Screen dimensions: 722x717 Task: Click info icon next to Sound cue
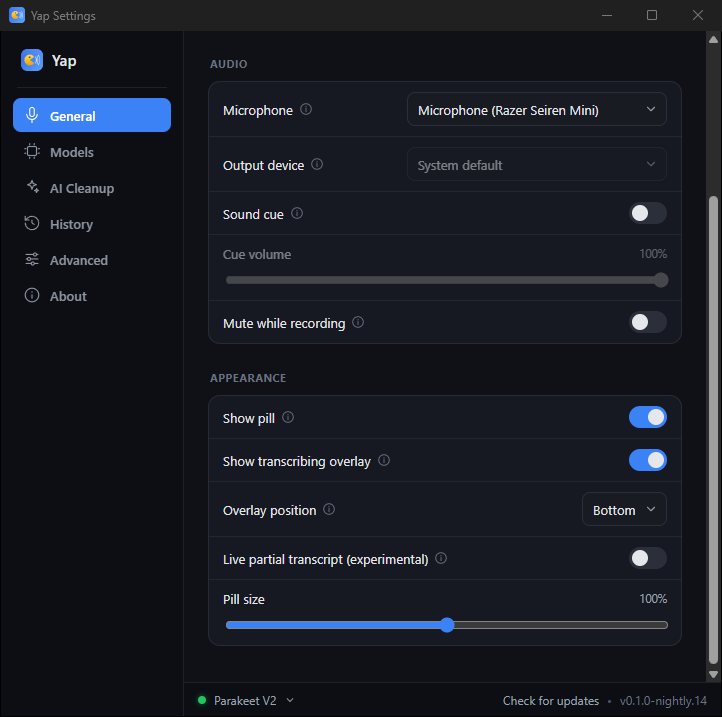[x=297, y=213]
